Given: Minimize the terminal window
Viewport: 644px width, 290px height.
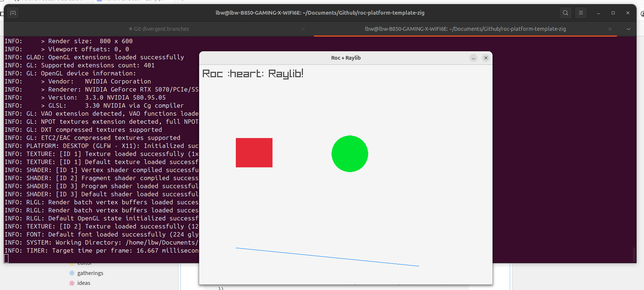Looking at the screenshot, I should coord(599,13).
